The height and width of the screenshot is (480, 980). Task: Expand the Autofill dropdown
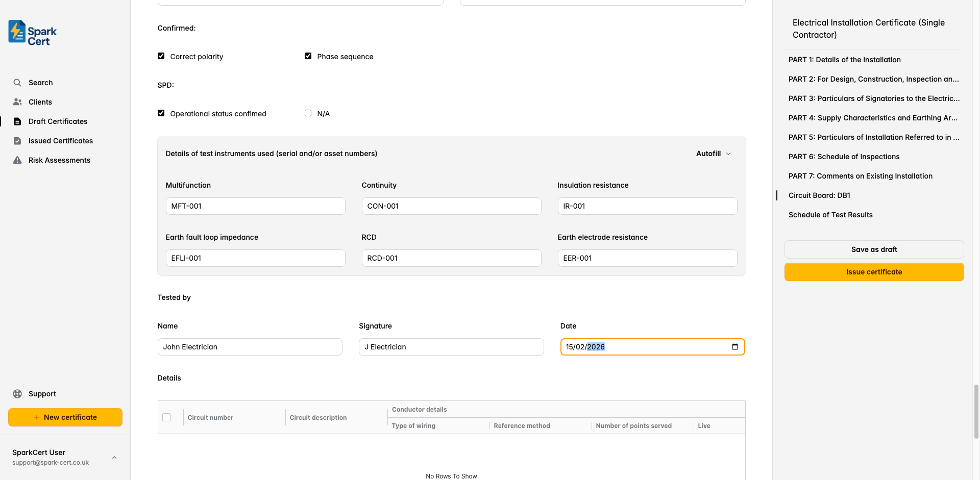coord(714,154)
